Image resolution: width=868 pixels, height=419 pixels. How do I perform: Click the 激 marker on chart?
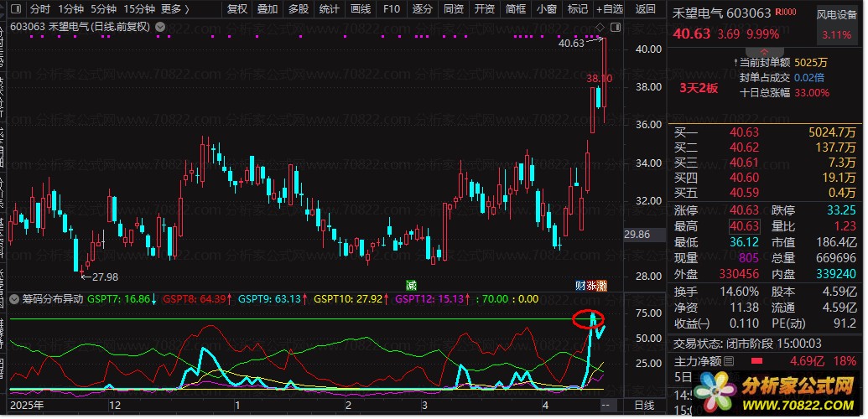(x=602, y=286)
